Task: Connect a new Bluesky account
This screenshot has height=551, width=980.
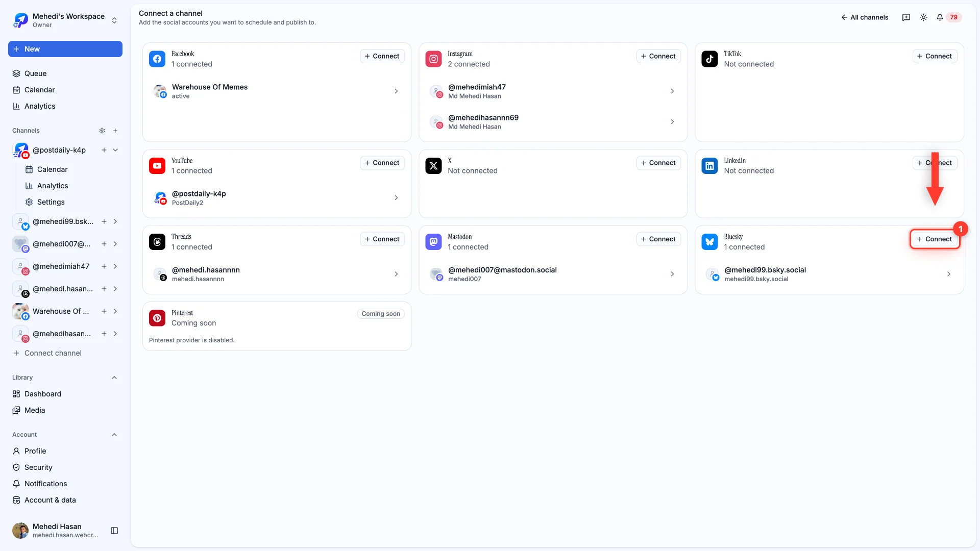Action: [935, 239]
